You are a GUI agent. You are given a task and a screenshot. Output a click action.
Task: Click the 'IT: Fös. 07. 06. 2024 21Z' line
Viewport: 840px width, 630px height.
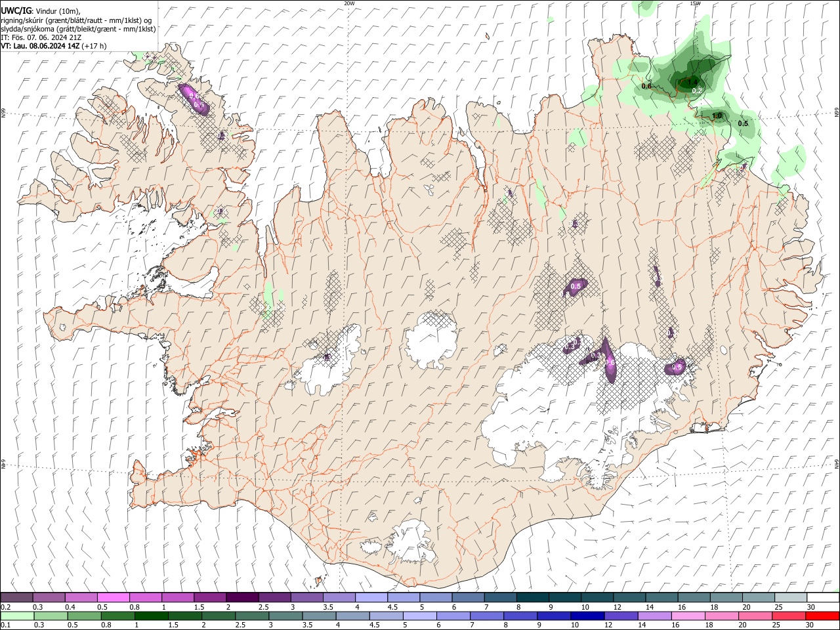coord(41,37)
